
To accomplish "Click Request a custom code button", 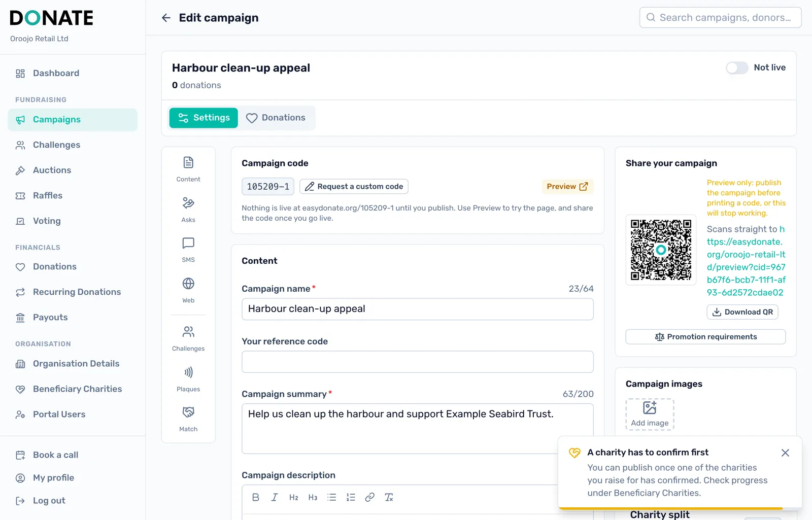I will pos(354,187).
